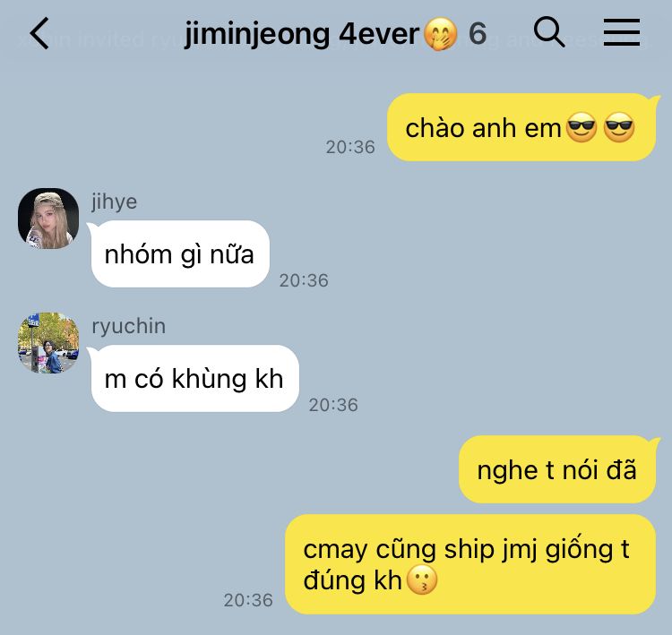Tap the 20:36 timestamp beside ryuchin's message

333,405
